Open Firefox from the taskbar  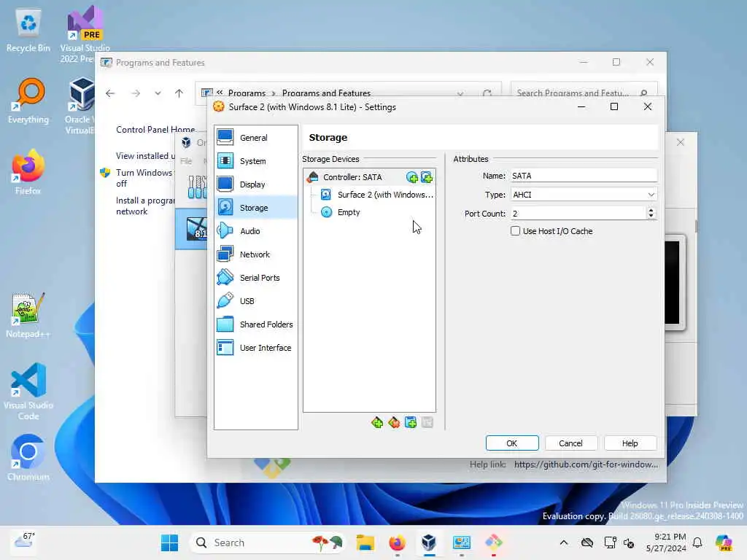tap(397, 542)
